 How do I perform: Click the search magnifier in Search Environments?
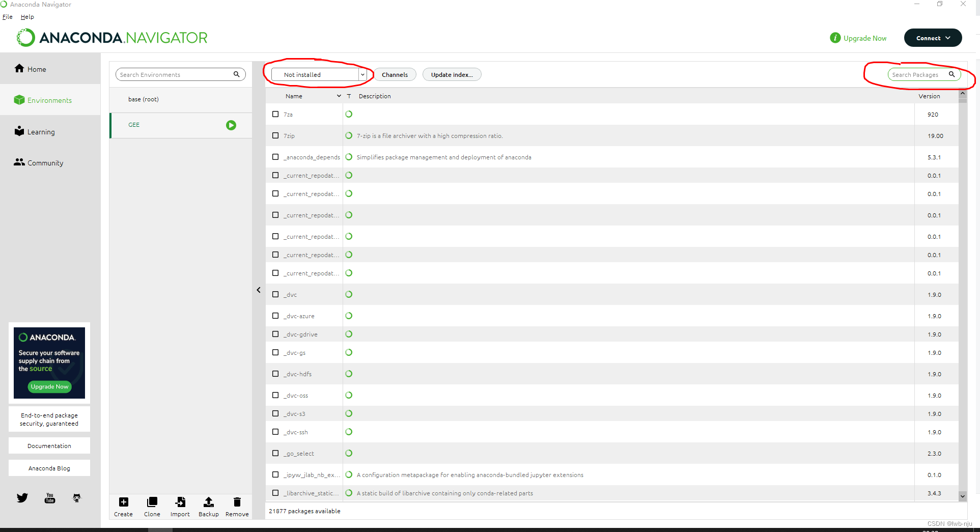tap(237, 74)
